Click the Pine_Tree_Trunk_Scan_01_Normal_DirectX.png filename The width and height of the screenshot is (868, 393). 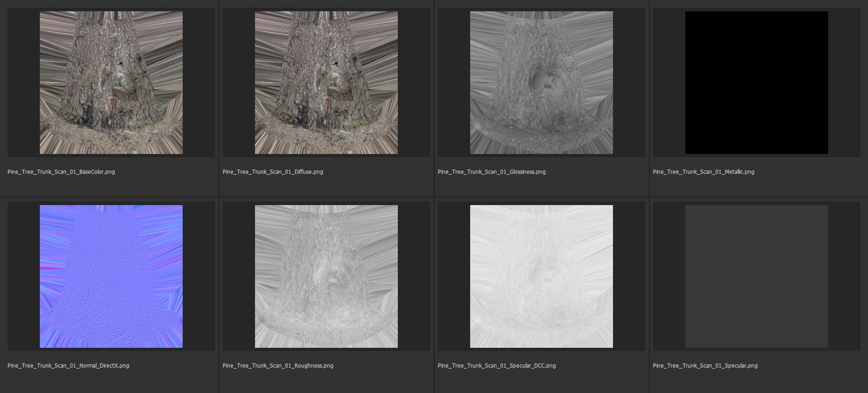(68, 365)
